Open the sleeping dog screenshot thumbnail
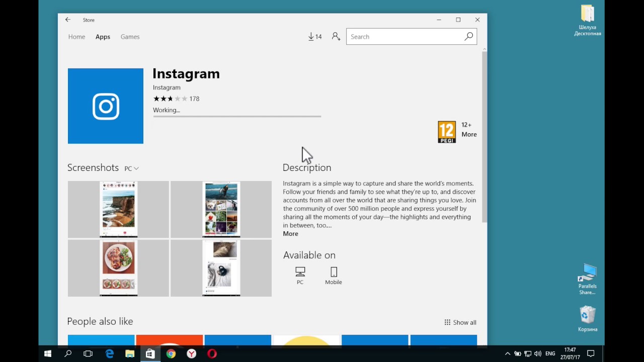Screen dimensions: 644x362 [221, 268]
